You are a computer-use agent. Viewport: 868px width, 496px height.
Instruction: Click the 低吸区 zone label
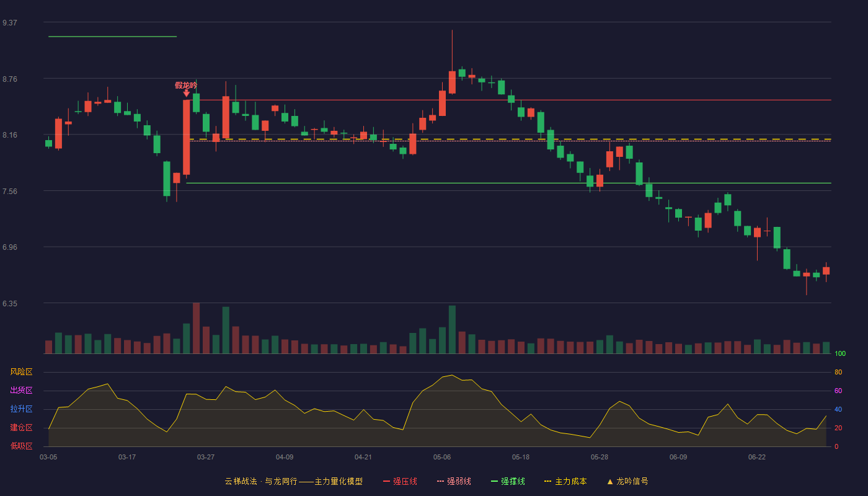tap(21, 446)
